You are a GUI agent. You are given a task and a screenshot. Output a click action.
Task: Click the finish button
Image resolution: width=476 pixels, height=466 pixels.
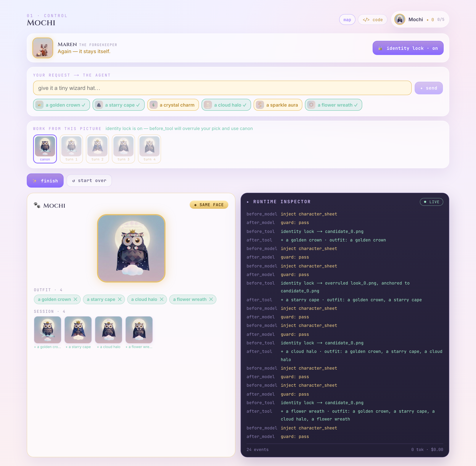tap(45, 181)
